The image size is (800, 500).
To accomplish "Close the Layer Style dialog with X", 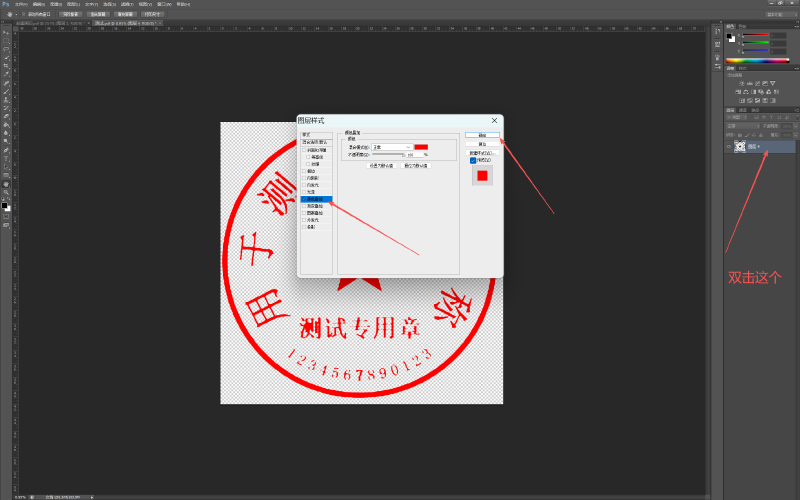I will point(494,121).
